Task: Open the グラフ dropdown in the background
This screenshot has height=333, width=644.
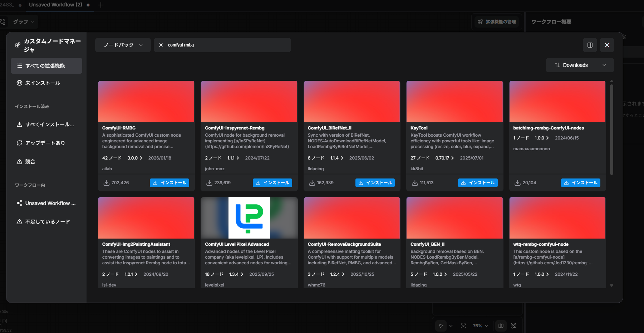Action: (x=24, y=22)
